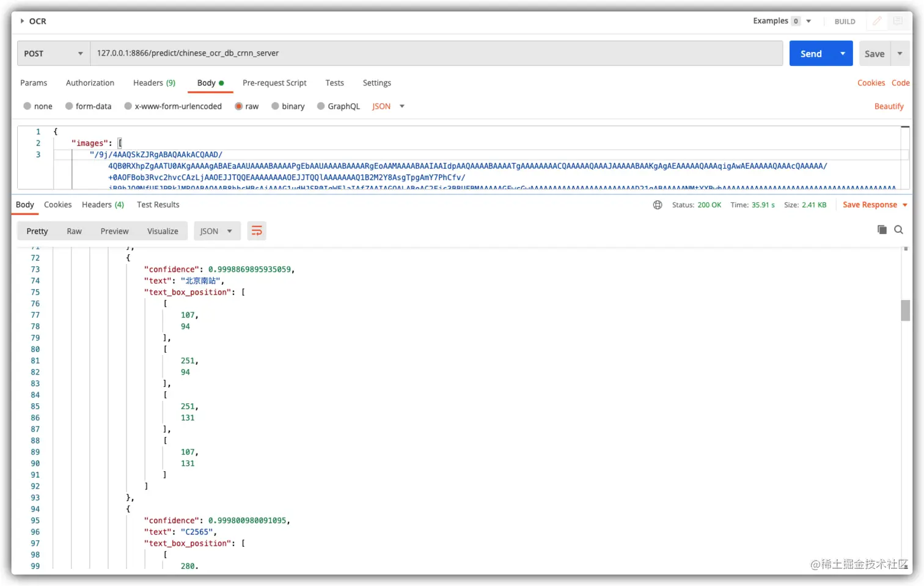Search the response with the magnifier icon
The width and height of the screenshot is (924, 586).
898,230
